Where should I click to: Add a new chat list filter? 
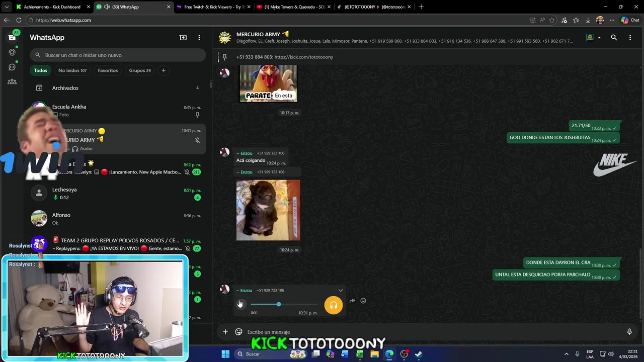(x=164, y=70)
